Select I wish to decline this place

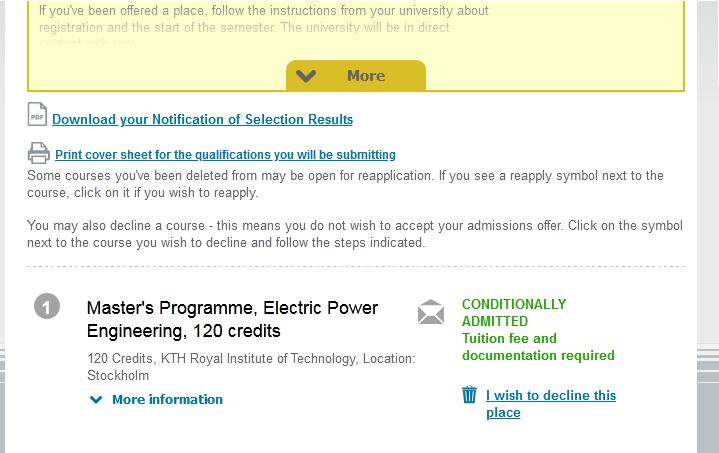pos(551,403)
